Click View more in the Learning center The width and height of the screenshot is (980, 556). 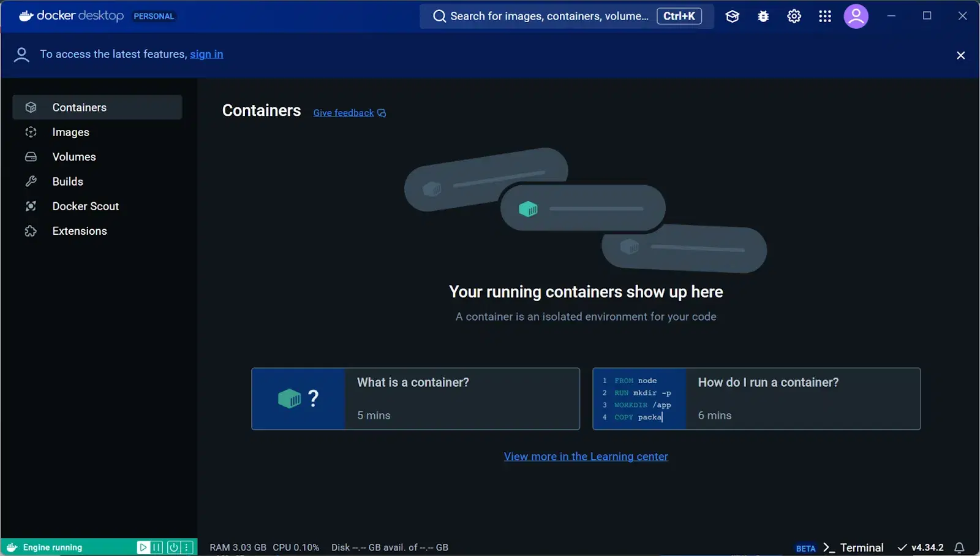(586, 456)
